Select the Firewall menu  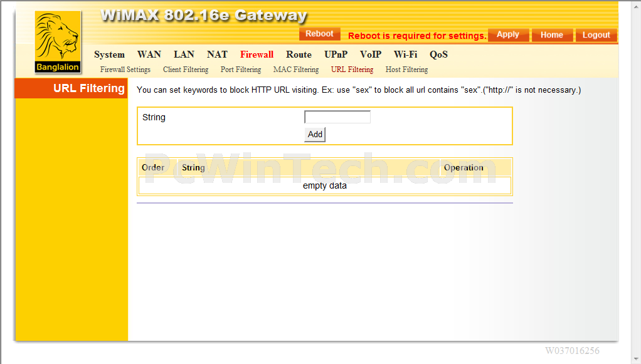pos(257,55)
